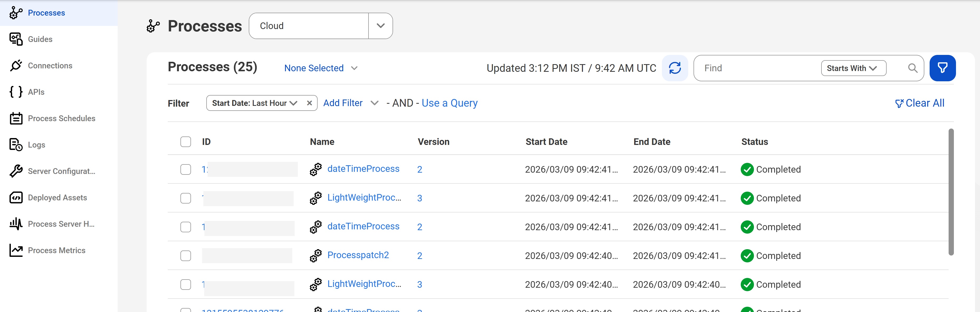This screenshot has width=980, height=312.
Task: Open Processes in the sidebar
Action: [x=46, y=13]
